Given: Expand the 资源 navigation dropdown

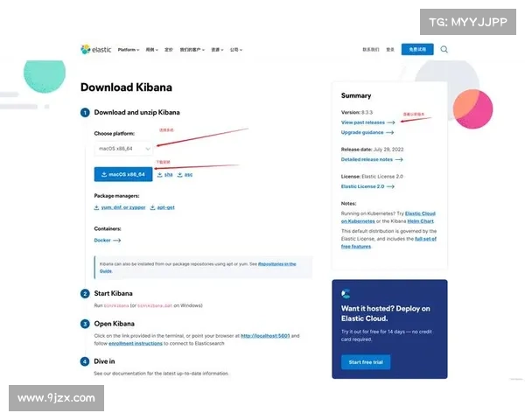Looking at the screenshot, I should coord(216,50).
